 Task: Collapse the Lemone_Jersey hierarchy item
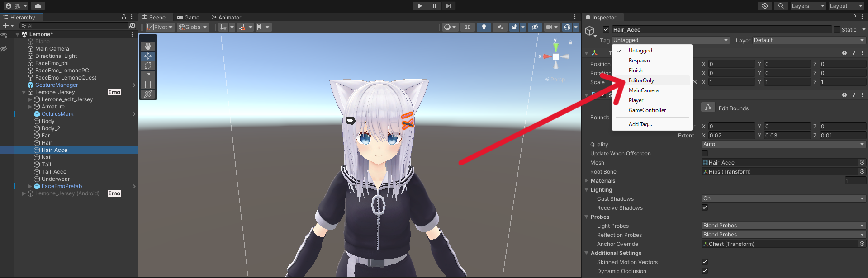pyautogui.click(x=24, y=92)
